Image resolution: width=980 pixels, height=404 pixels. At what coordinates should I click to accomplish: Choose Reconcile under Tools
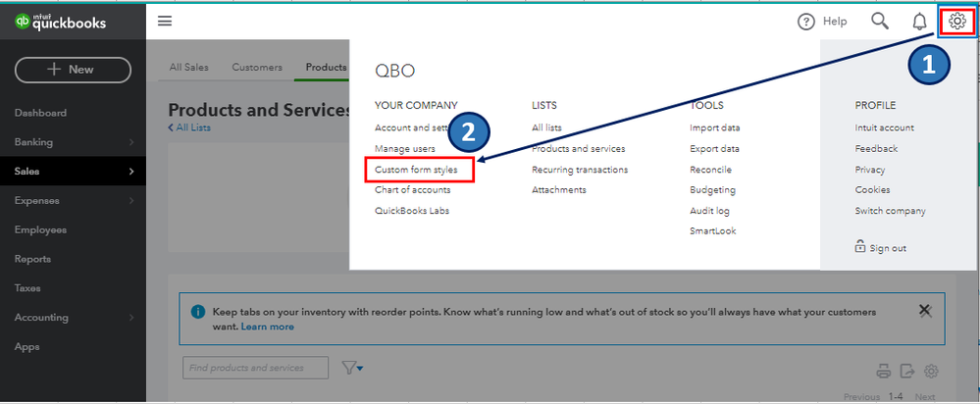click(x=710, y=170)
